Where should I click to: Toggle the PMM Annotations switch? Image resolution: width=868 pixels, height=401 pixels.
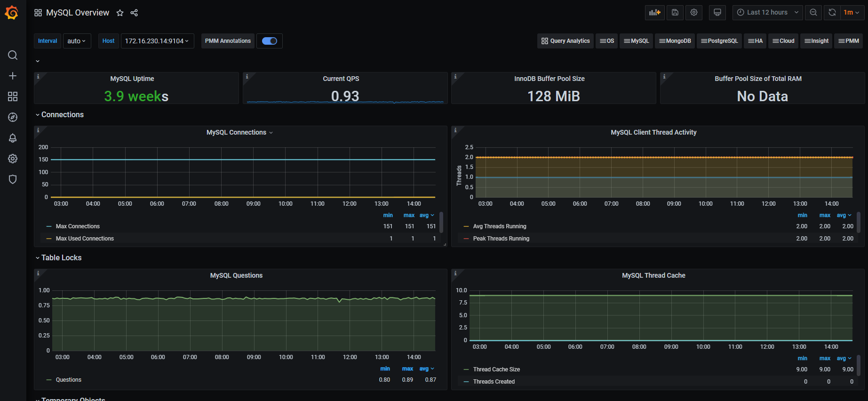pos(269,41)
